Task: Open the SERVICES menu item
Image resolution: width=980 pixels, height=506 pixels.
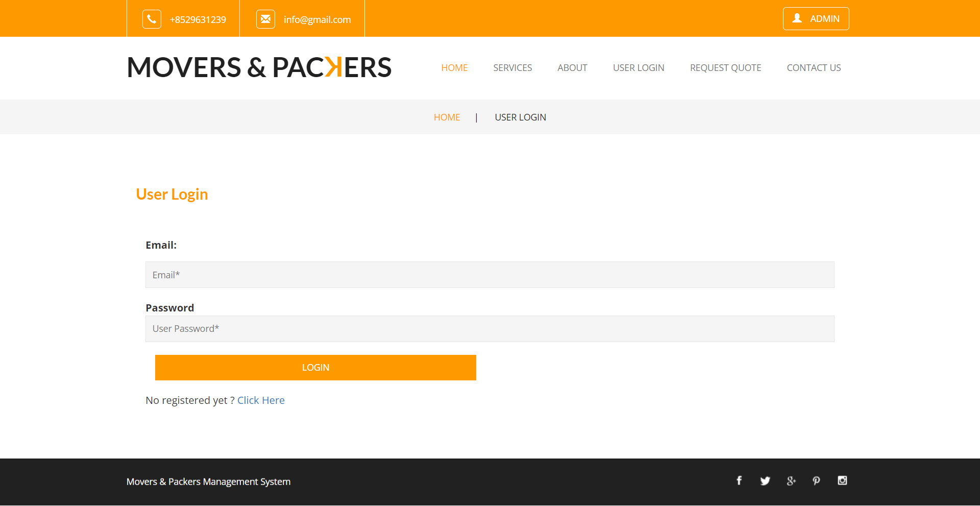Action: 512,67
